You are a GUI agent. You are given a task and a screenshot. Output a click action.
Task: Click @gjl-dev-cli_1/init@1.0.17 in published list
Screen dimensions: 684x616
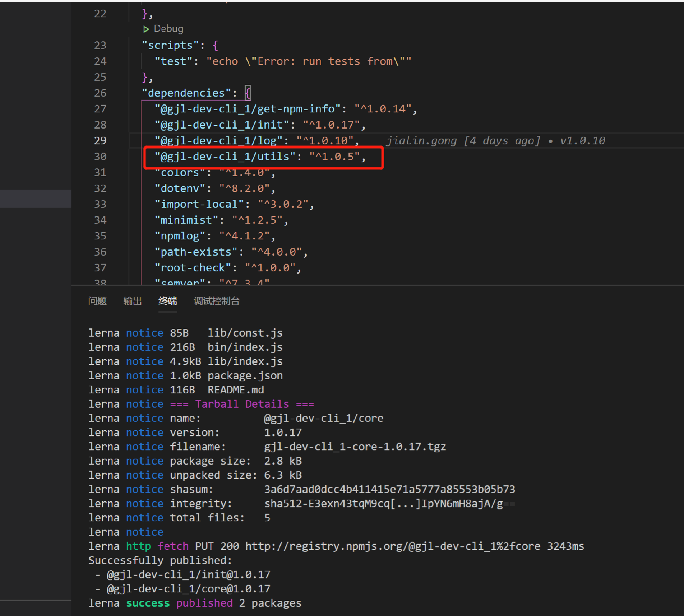pyautogui.click(x=189, y=575)
